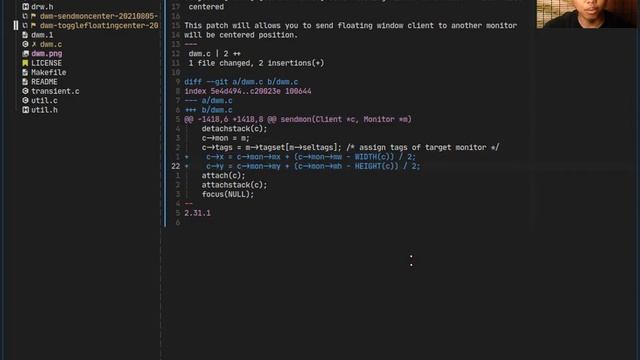Screen dimensions: 640x360
Task: Click the image icon beside dwm.png
Action: point(25,53)
